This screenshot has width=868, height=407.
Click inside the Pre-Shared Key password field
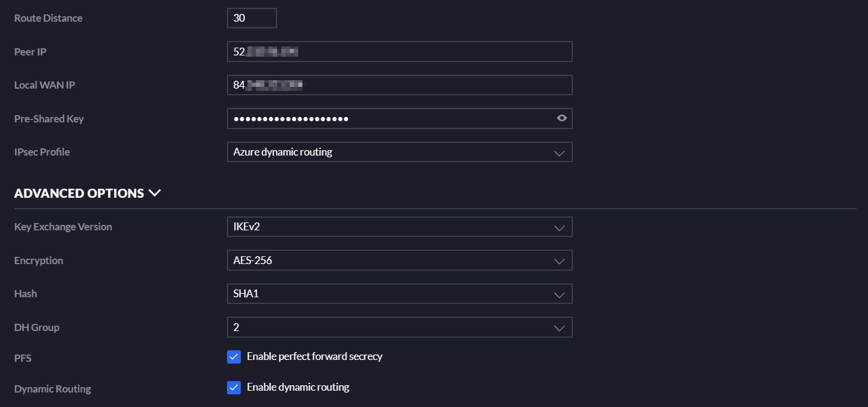click(x=389, y=119)
